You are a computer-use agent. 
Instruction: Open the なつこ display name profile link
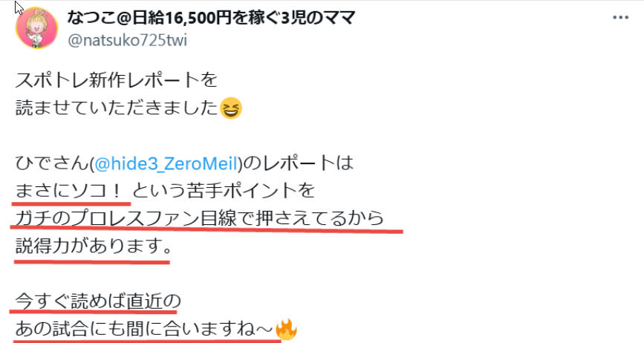211,18
